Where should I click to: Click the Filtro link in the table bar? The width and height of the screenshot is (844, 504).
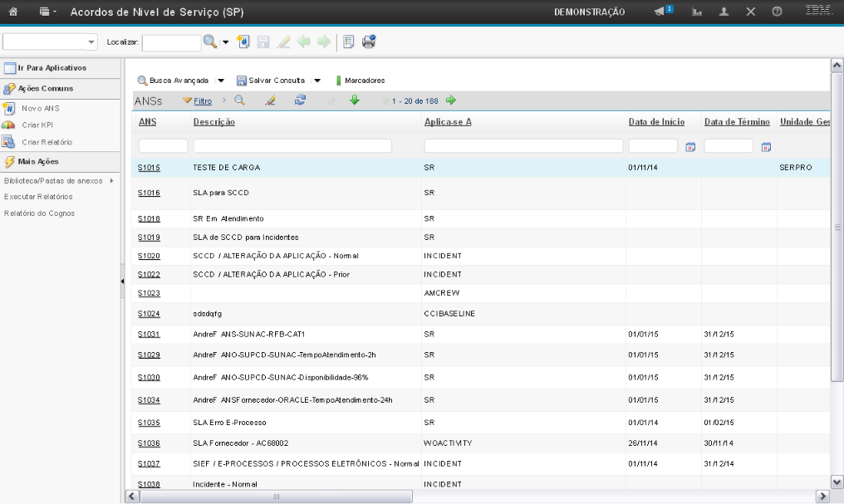click(203, 100)
